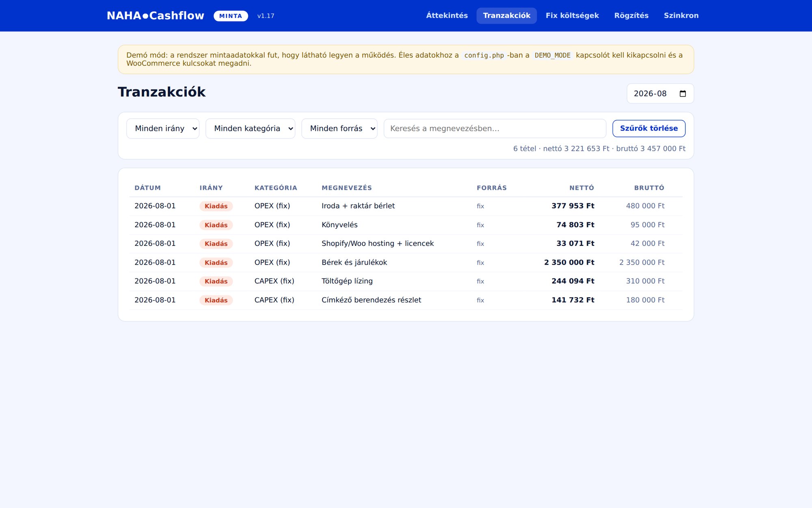Click the fix source in Bérek row
This screenshot has width=812, height=508.
[x=480, y=263]
